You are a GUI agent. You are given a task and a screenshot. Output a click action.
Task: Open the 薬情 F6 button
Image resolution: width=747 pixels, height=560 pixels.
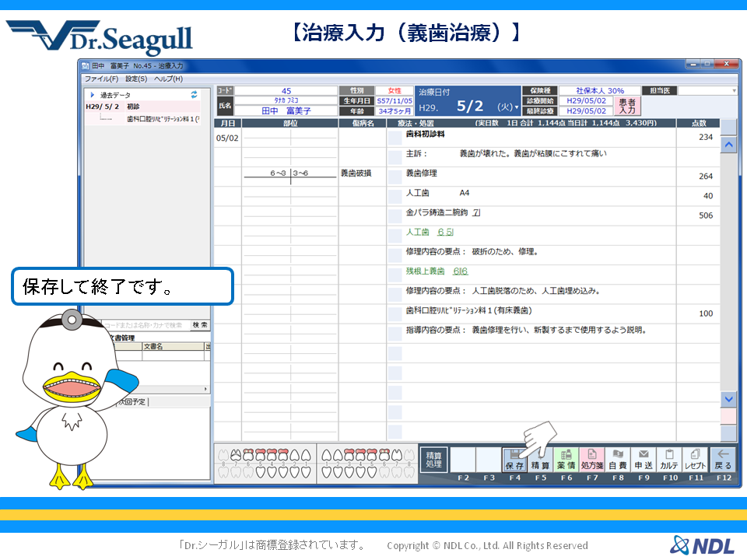(566, 460)
